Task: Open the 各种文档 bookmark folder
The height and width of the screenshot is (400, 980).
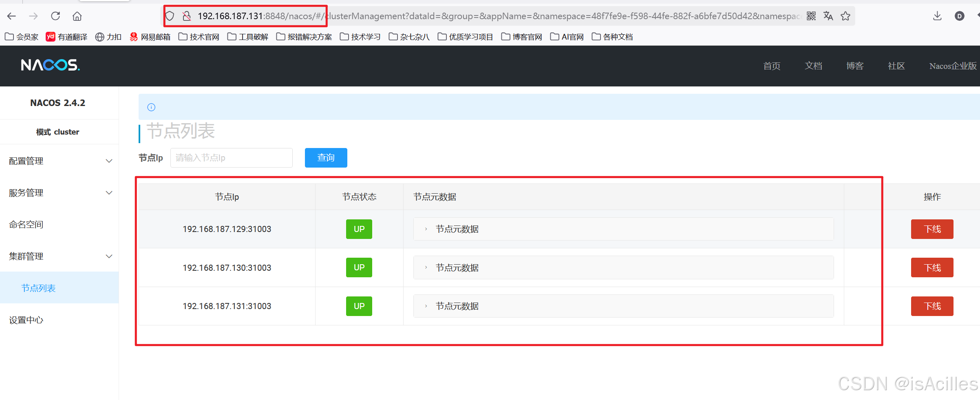Action: click(612, 37)
